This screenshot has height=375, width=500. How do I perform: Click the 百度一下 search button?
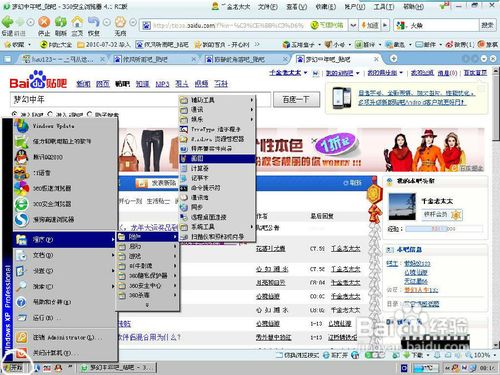click(296, 99)
